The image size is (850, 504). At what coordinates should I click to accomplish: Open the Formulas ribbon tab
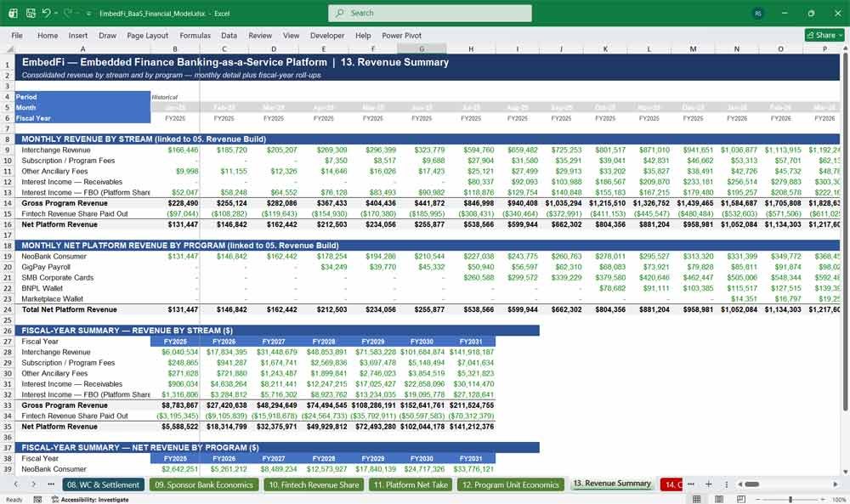[195, 35]
